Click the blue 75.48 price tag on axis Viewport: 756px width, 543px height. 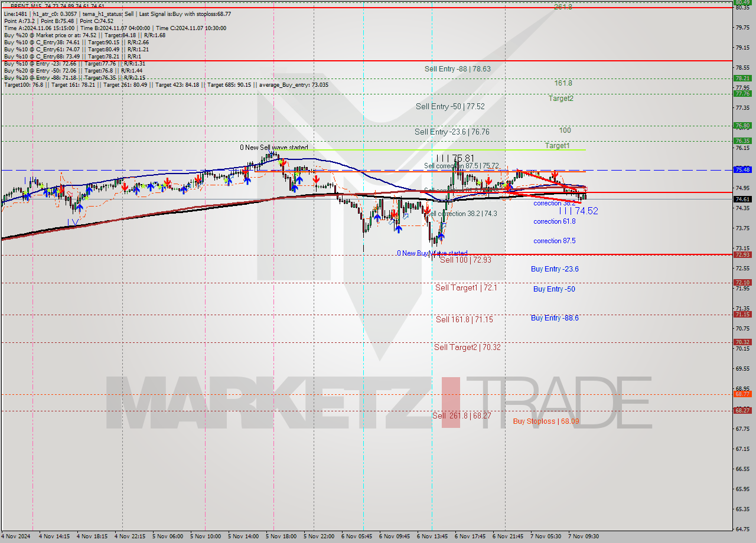click(x=742, y=169)
